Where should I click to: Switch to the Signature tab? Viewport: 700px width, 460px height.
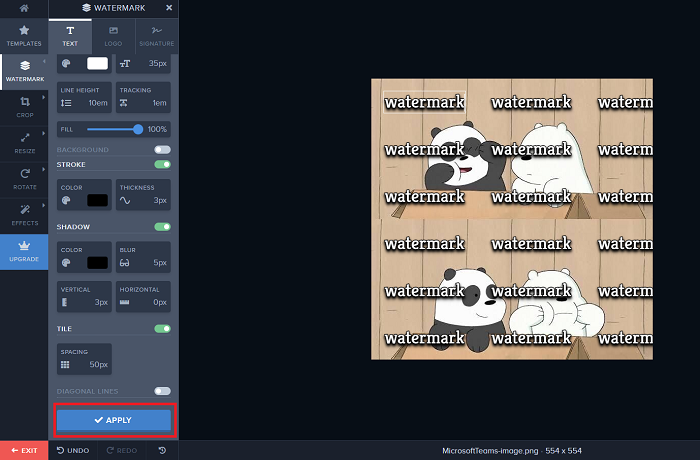coord(156,36)
